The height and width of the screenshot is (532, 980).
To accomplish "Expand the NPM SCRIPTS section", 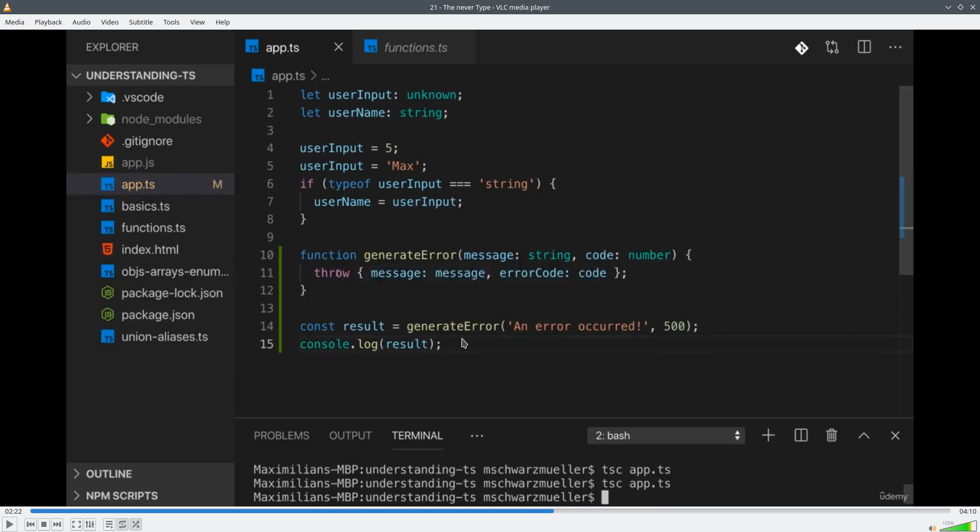I will (x=151, y=496).
